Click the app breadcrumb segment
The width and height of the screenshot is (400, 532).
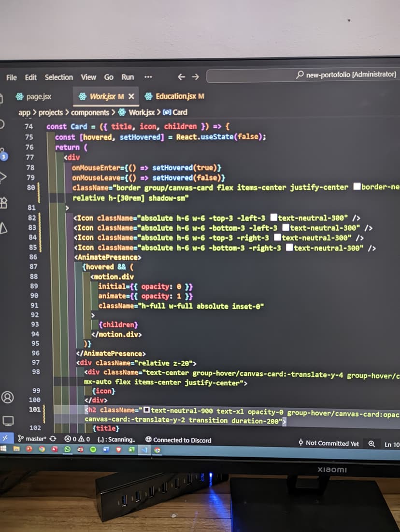[x=24, y=113]
